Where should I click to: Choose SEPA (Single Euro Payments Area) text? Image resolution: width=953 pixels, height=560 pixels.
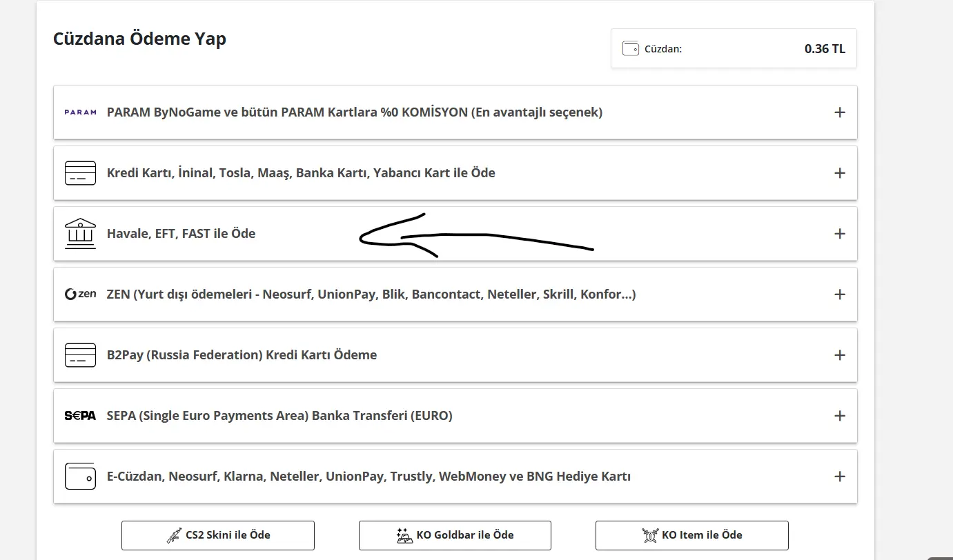click(279, 416)
